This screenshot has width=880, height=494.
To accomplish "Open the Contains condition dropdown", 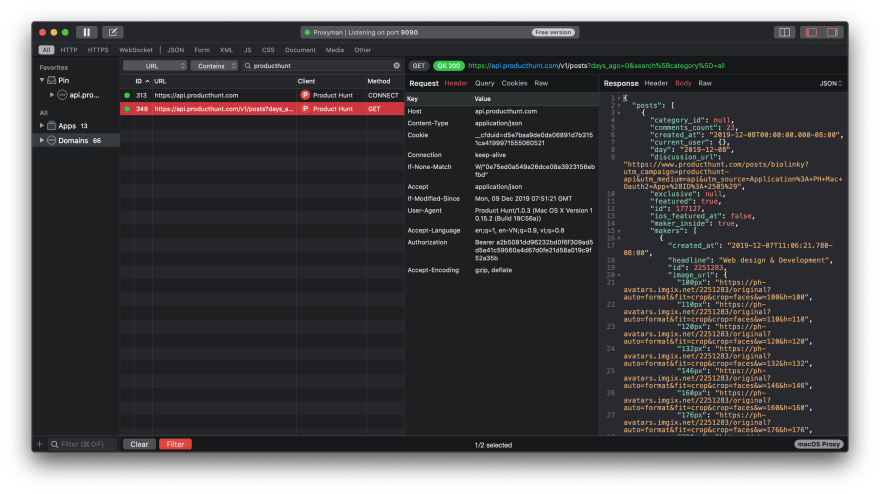I will click(x=214, y=66).
